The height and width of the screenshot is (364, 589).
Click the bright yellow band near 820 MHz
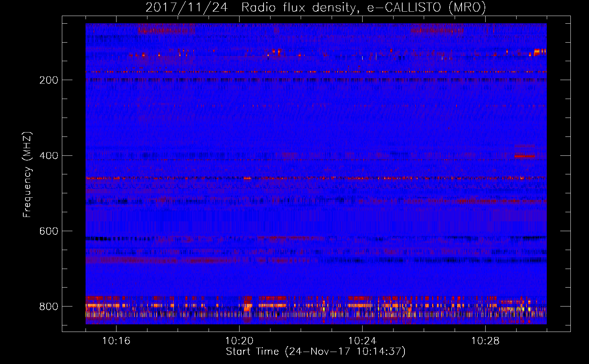coord(316,314)
